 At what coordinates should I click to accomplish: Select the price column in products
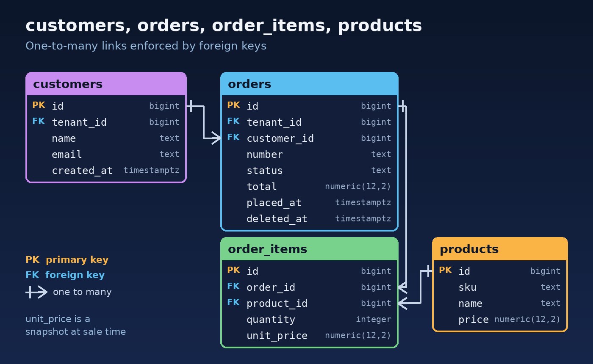pyautogui.click(x=500, y=319)
